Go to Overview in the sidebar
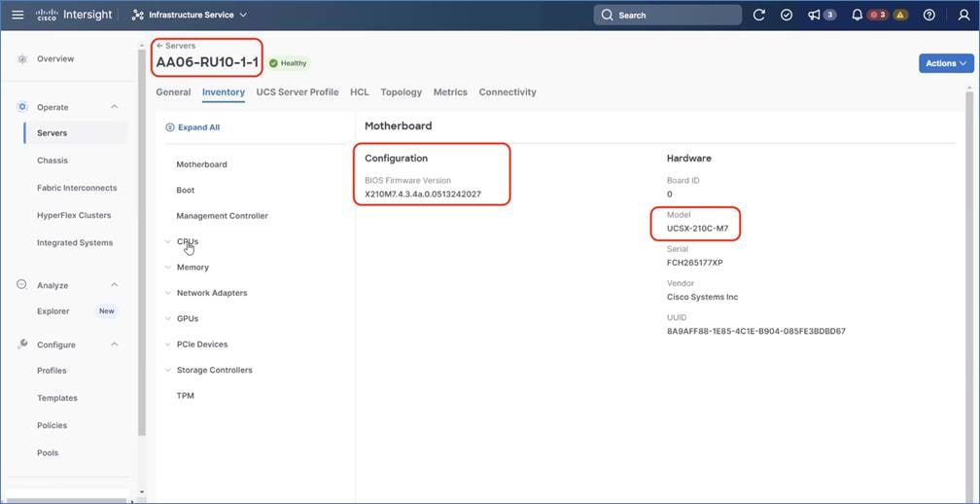Viewport: 980px width, 504px height. coord(55,58)
